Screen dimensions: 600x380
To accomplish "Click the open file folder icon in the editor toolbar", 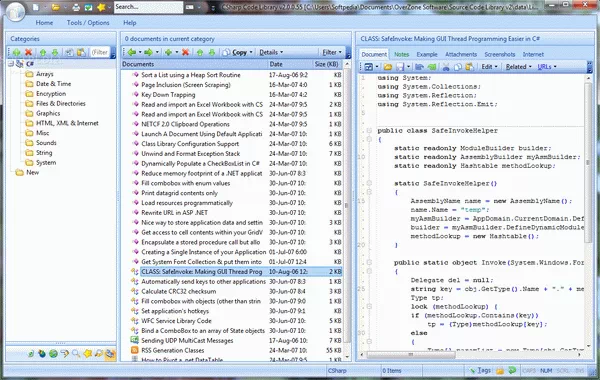I will pos(388,67).
